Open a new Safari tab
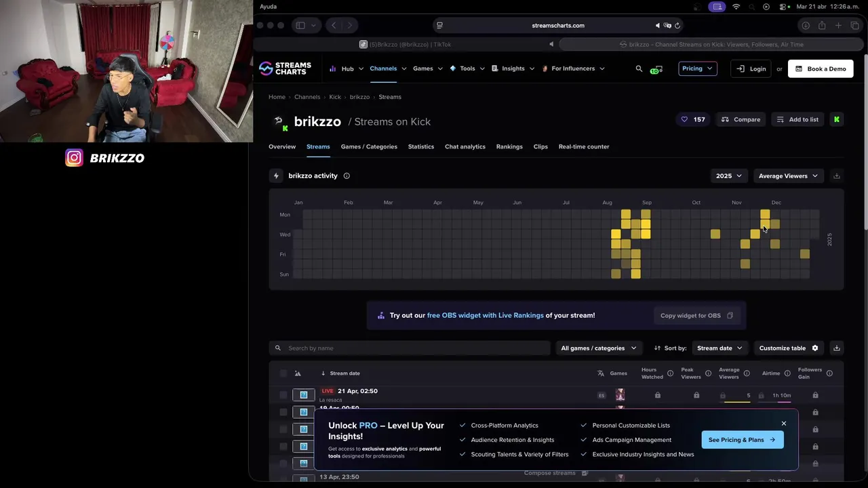868x488 pixels. point(838,26)
